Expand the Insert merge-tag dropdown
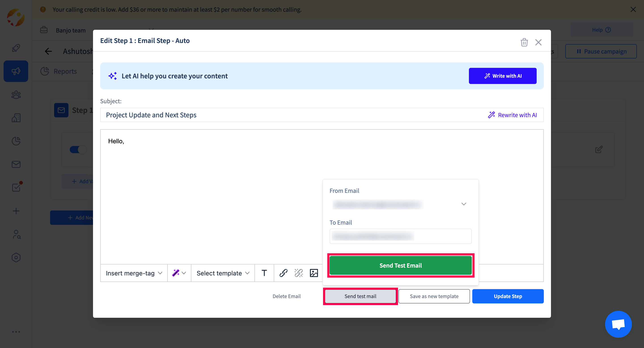This screenshot has height=348, width=644. [134, 273]
